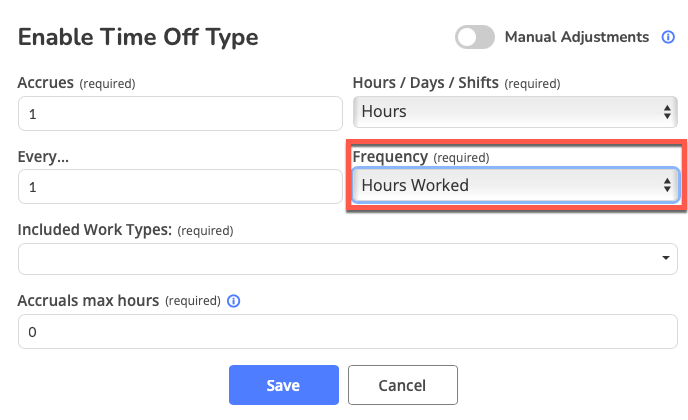Click the Included Work Types label

click(x=96, y=230)
